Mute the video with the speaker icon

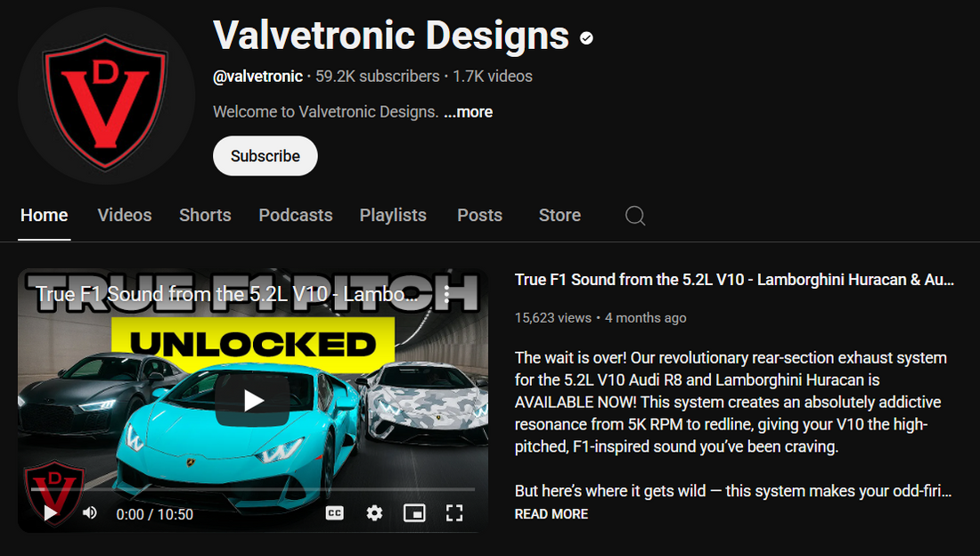pos(90,513)
